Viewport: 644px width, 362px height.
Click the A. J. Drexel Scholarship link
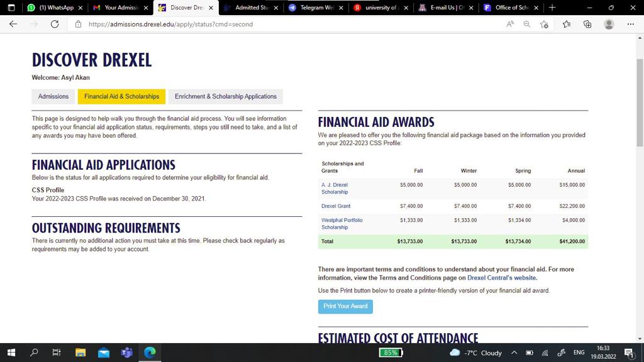tap(335, 189)
